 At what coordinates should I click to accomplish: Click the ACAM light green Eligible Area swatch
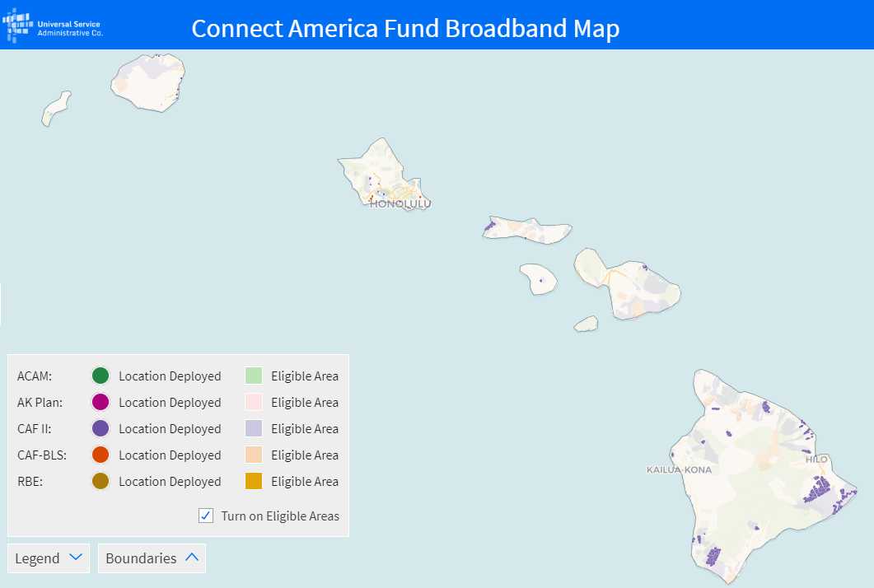(x=254, y=376)
